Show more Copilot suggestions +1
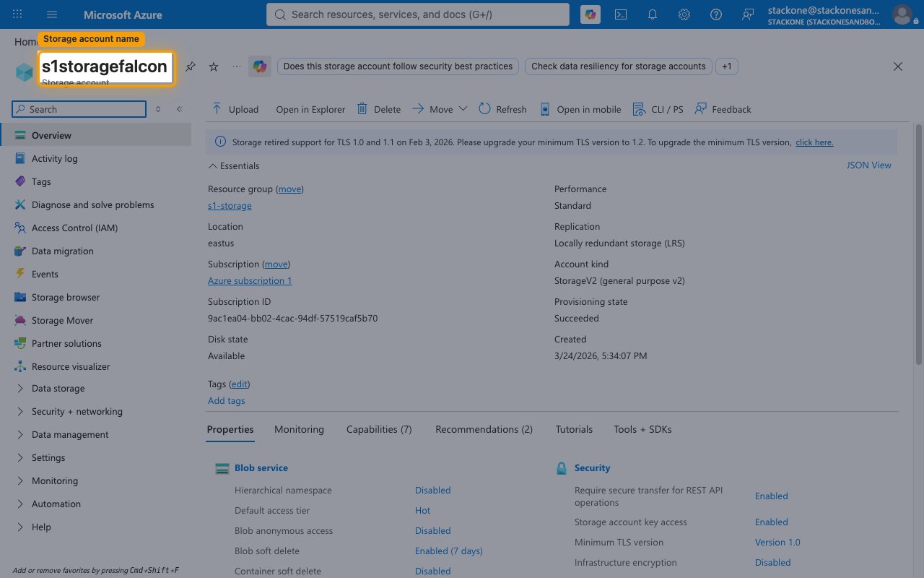The height and width of the screenshot is (578, 924). click(x=727, y=66)
